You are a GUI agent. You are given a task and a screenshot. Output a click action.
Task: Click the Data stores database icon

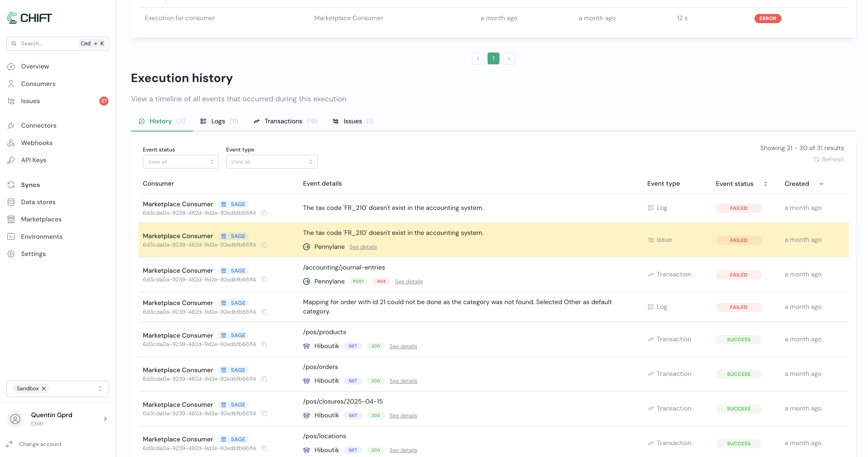11,202
